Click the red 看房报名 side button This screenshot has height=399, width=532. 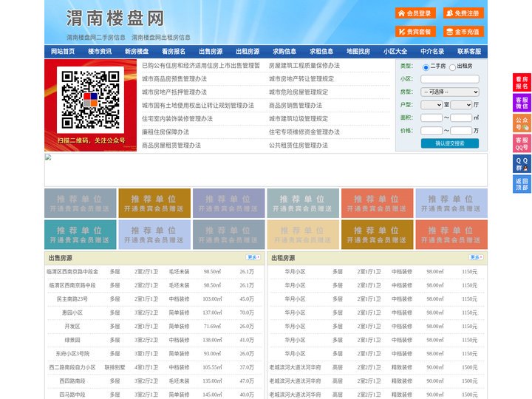pos(522,83)
